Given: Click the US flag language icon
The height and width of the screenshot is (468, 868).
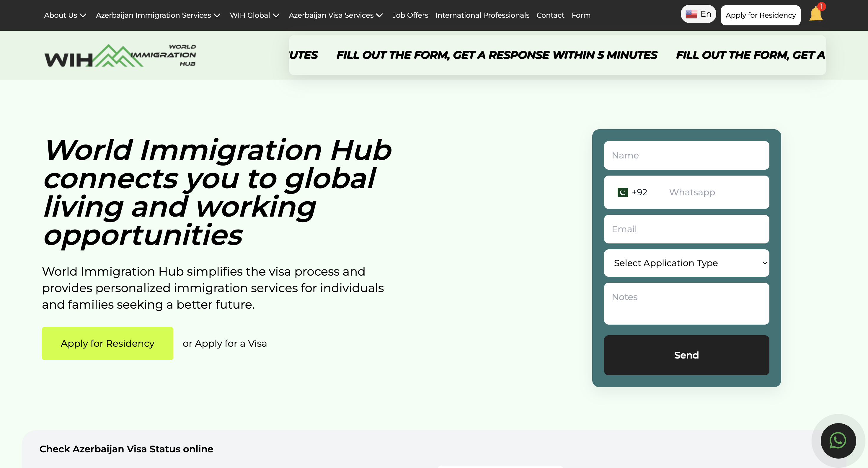Looking at the screenshot, I should click(691, 14).
